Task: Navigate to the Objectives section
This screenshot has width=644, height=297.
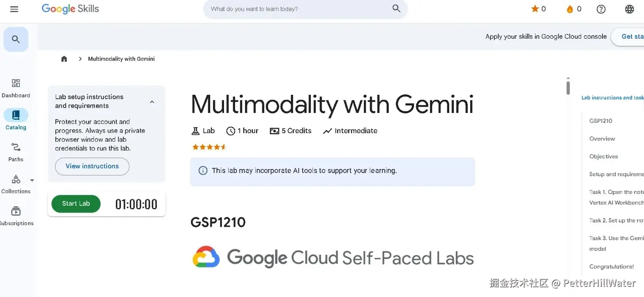Action: click(x=603, y=156)
